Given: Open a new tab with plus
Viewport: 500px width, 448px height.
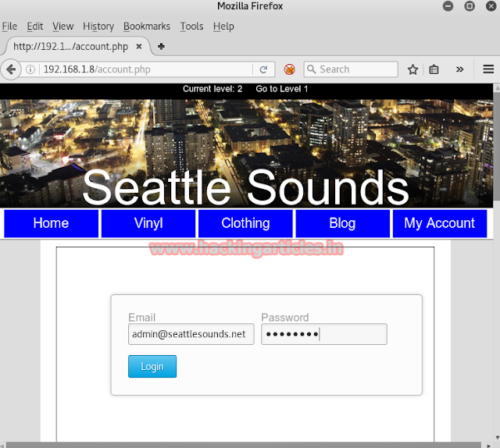Looking at the screenshot, I should coord(161,47).
